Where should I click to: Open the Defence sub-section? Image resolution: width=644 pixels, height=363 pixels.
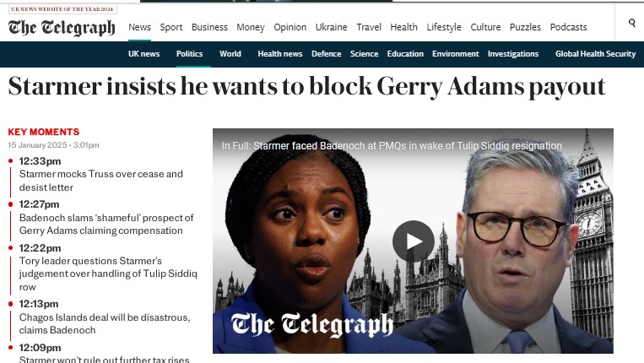pos(326,54)
